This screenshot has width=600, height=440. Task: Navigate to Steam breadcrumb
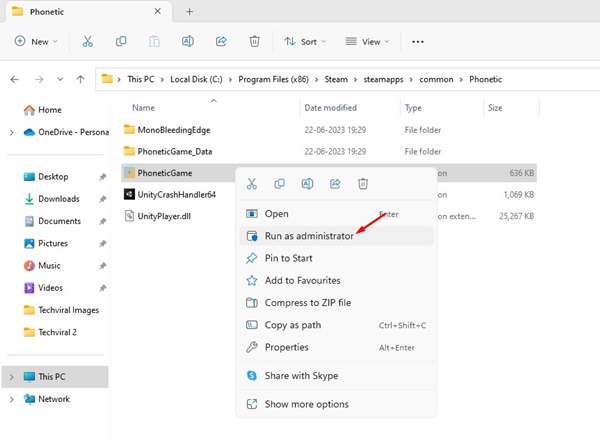[x=336, y=79]
